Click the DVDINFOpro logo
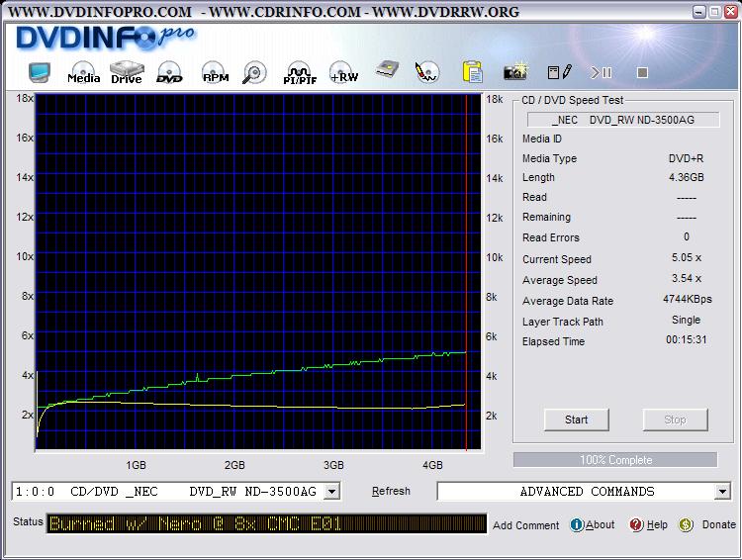Image resolution: width=742 pixels, height=560 pixels. click(x=105, y=38)
